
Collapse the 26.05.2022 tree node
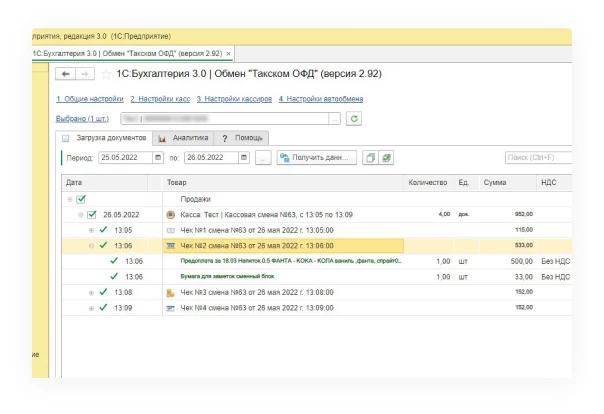pyautogui.click(x=80, y=214)
